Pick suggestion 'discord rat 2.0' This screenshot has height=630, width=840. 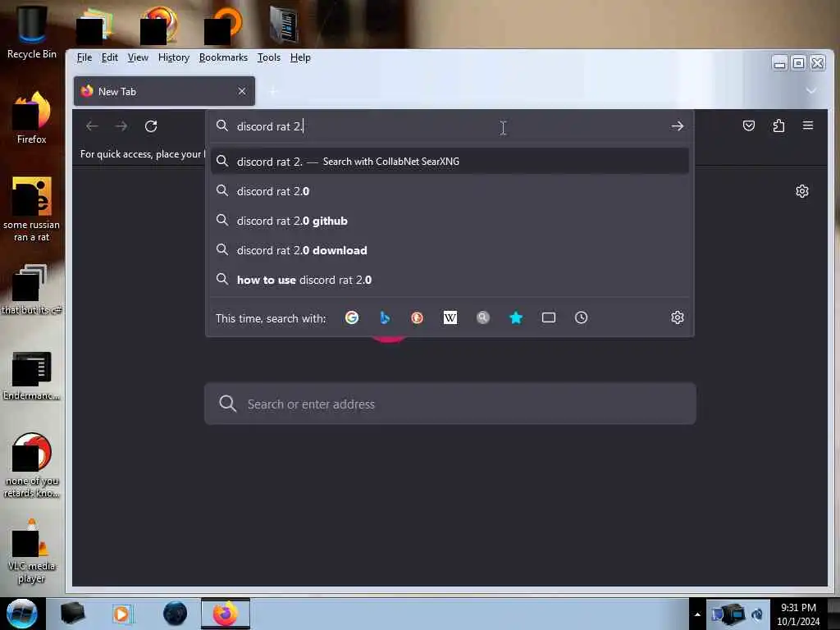[450, 191]
